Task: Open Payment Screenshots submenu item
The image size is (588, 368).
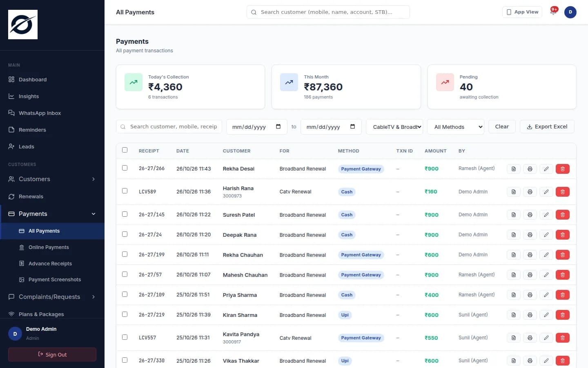Action: 52,280
